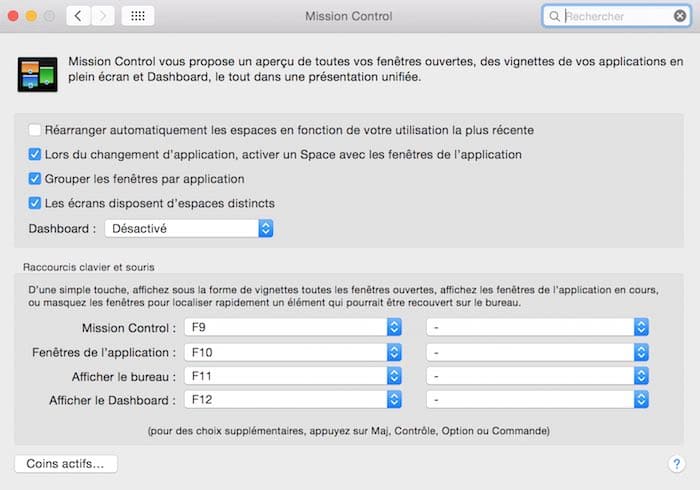Click the Raccourcis clavier et souris heading
Screen dimensions: 700x490
(x=89, y=267)
